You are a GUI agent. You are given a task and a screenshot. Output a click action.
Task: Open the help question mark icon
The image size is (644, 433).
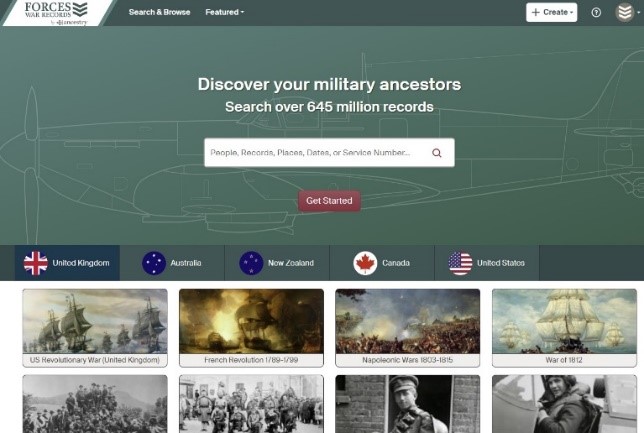[596, 12]
